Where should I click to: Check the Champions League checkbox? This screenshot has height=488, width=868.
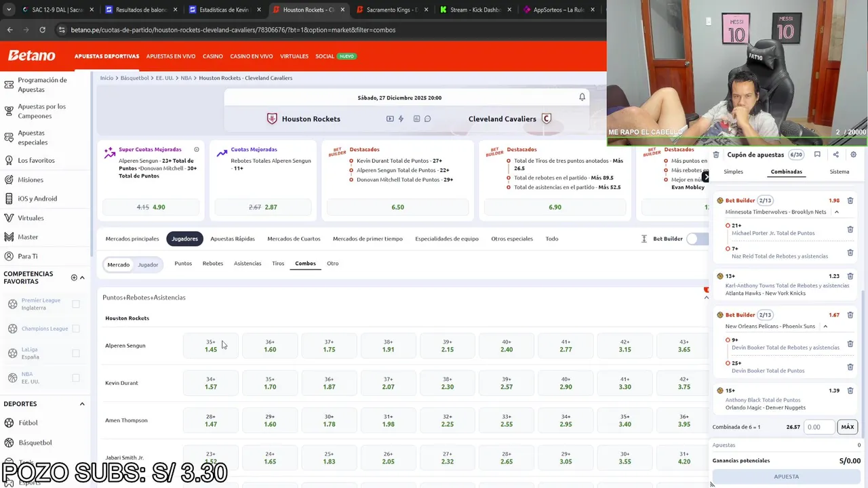[76, 328]
